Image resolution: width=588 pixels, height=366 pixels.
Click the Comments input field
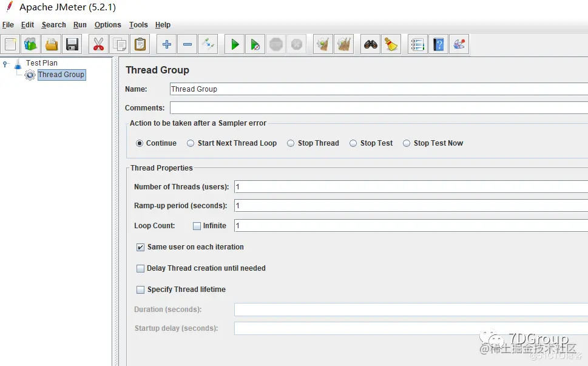click(x=379, y=108)
